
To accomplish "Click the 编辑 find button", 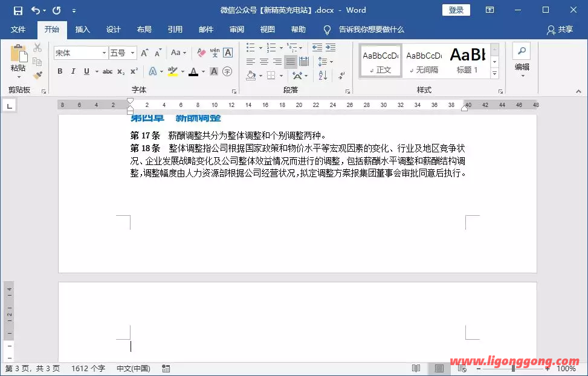I will point(522,60).
